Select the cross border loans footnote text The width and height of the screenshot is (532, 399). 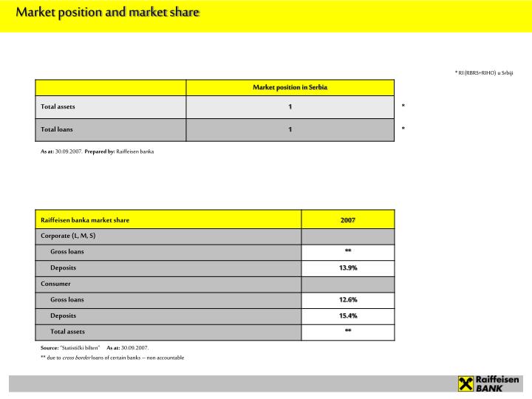pyautogui.click(x=112, y=358)
